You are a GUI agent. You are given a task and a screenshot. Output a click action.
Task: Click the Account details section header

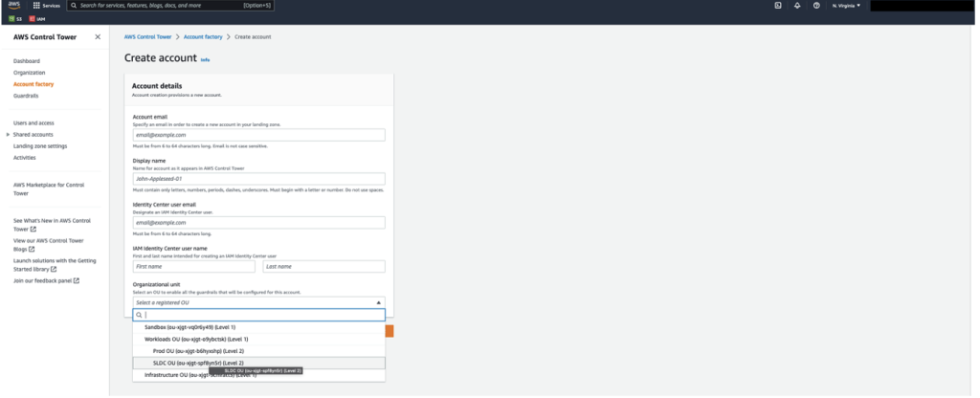(157, 85)
